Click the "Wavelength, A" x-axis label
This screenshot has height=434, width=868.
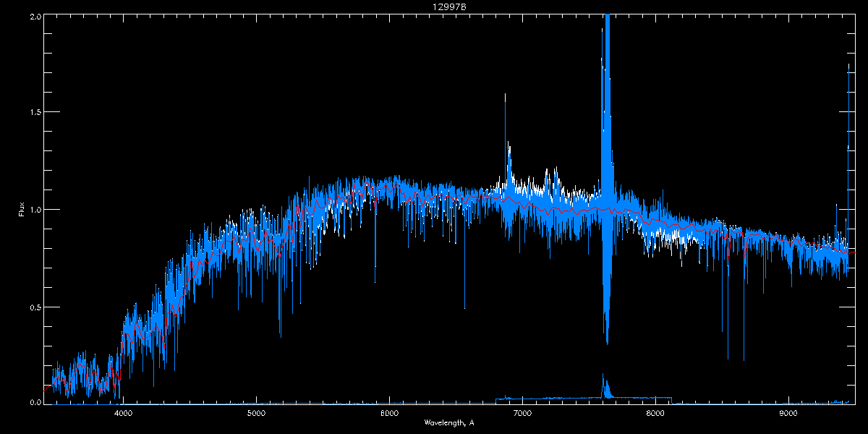448,422
